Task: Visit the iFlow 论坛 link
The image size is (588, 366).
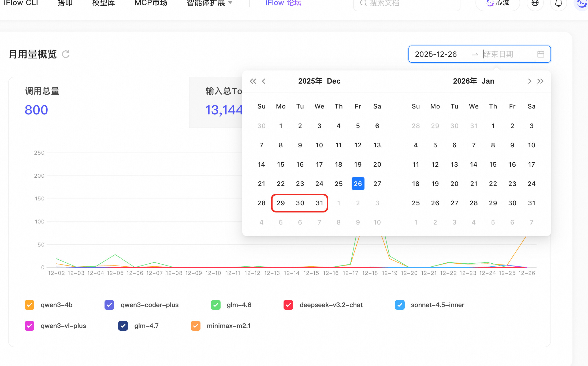Action: coord(284,3)
